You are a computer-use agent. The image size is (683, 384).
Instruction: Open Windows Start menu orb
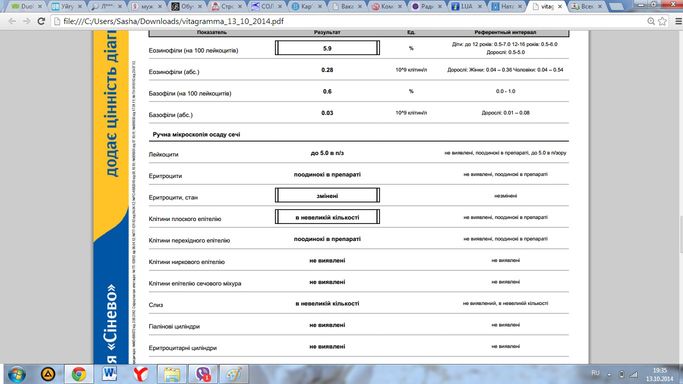point(17,374)
